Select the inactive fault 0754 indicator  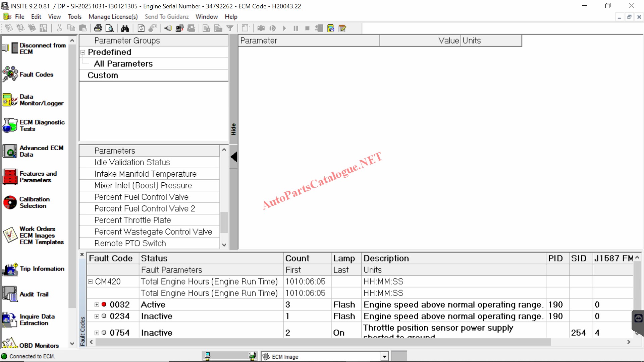tap(104, 333)
